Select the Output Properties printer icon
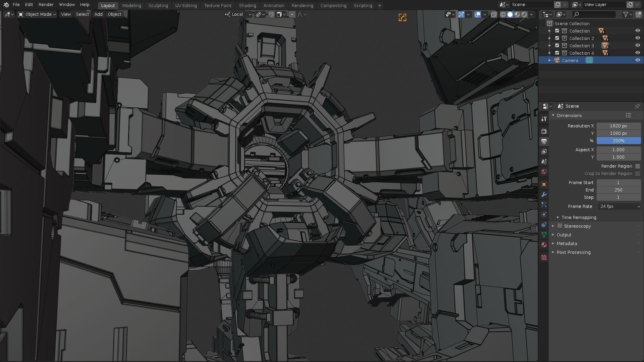 [544, 141]
